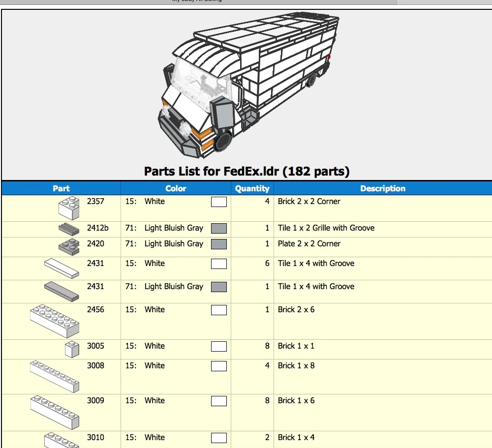Click the white swatch for part 3005
492x448 pixels.
(219, 346)
